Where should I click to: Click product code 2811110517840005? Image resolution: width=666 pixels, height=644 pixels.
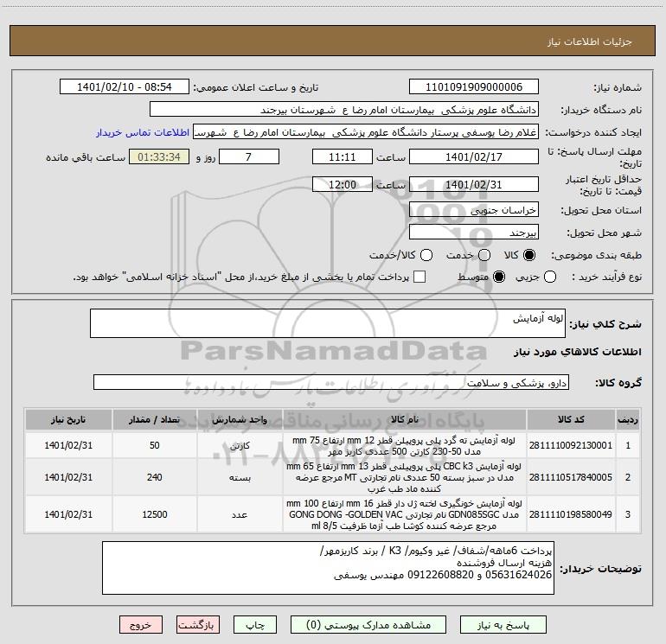[571, 477]
